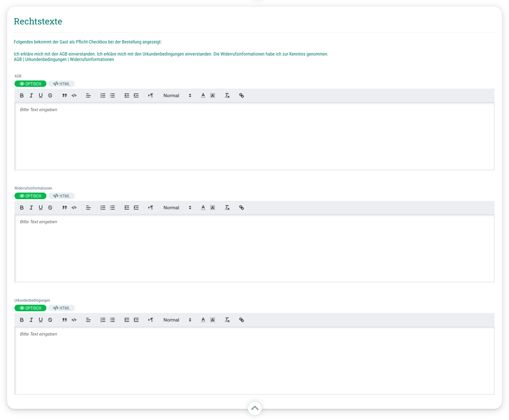Open Normal heading dropdown in Urkundenbedingungen editor
509x420 pixels.
click(x=177, y=320)
